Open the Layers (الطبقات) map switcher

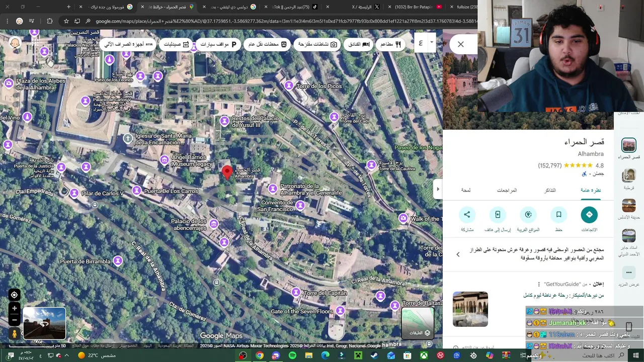418,322
